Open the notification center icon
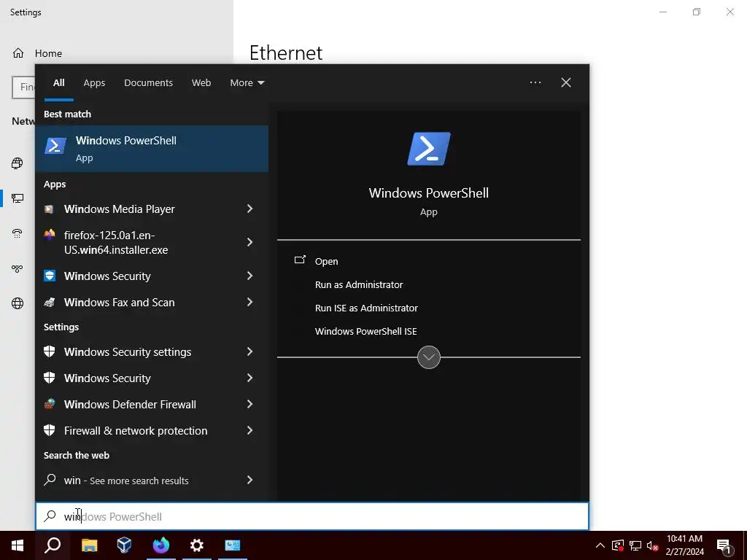The width and height of the screenshot is (747, 560). [x=724, y=546]
